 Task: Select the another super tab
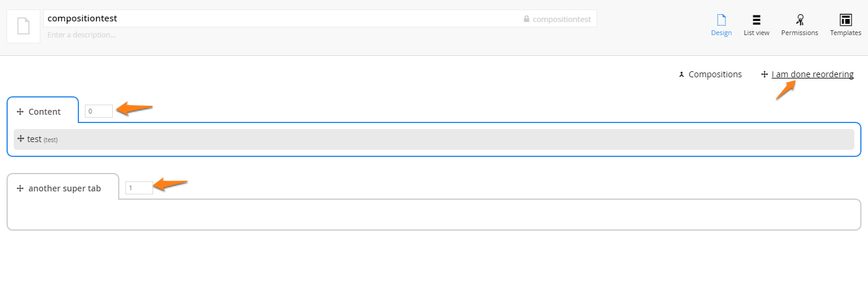(63, 188)
